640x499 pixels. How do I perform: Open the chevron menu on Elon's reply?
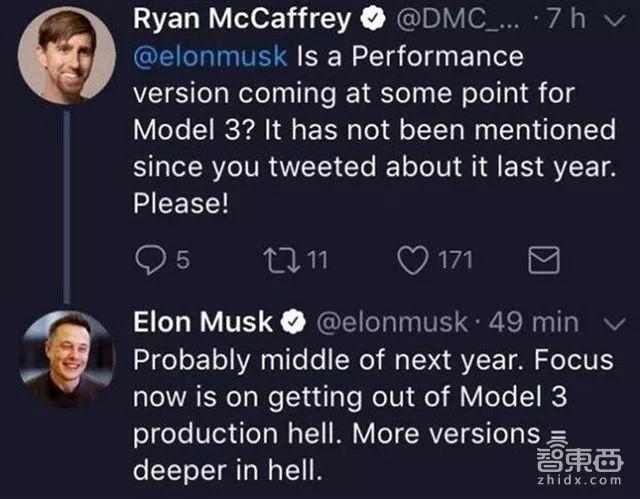point(617,322)
